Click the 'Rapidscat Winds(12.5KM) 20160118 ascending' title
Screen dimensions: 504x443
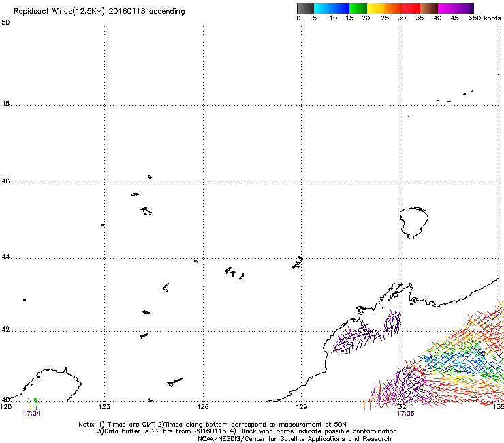pos(99,12)
